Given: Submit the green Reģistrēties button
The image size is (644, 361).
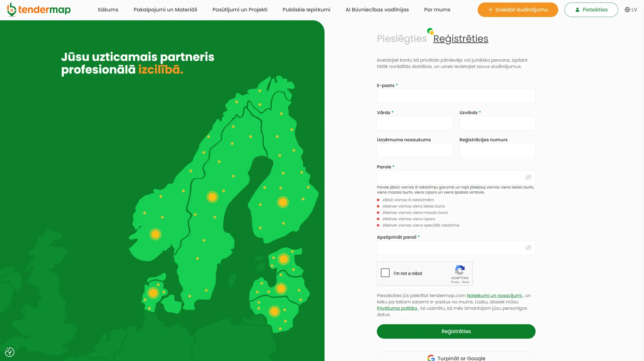Looking at the screenshot, I should (456, 331).
